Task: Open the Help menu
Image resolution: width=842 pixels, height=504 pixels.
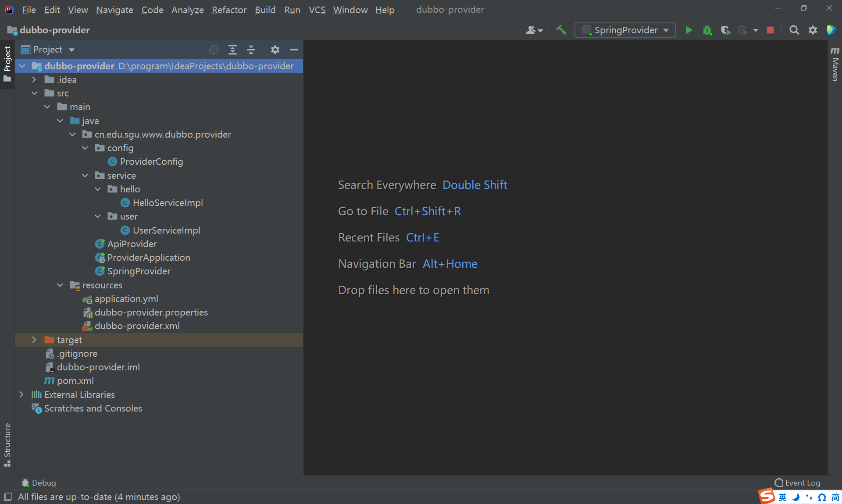Action: click(x=385, y=10)
